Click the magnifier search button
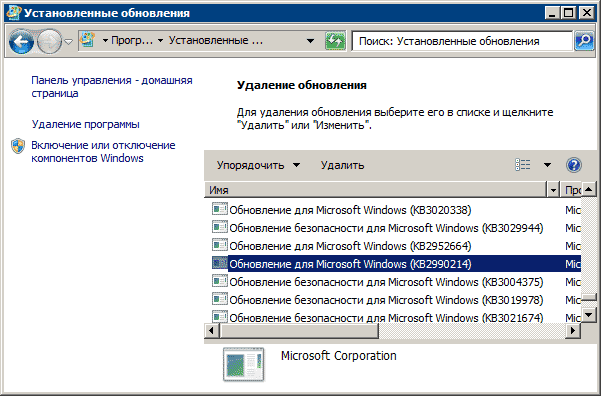The width and height of the screenshot is (601, 396). [x=584, y=40]
